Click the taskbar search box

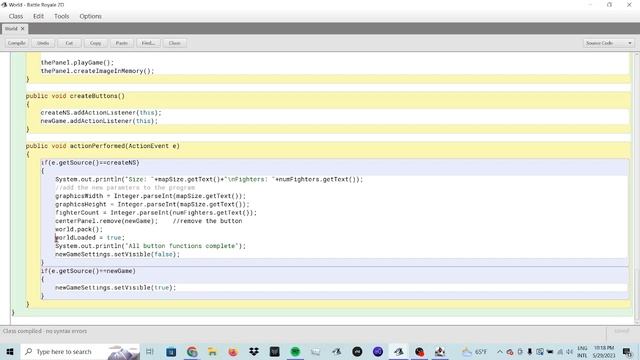click(x=80, y=351)
